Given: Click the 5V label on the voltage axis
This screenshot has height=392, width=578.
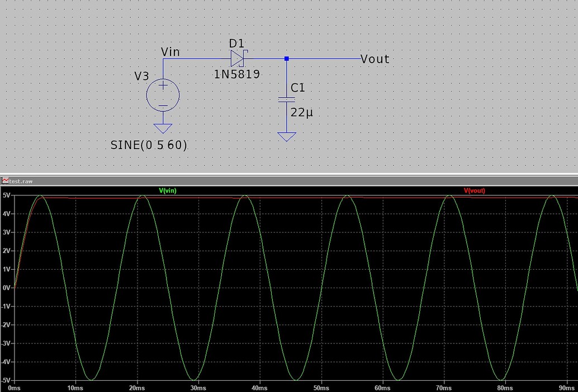Looking at the screenshot, I should 6,195.
